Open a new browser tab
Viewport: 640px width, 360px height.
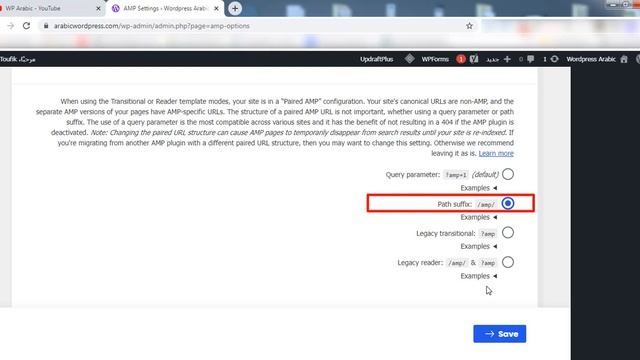235,8
